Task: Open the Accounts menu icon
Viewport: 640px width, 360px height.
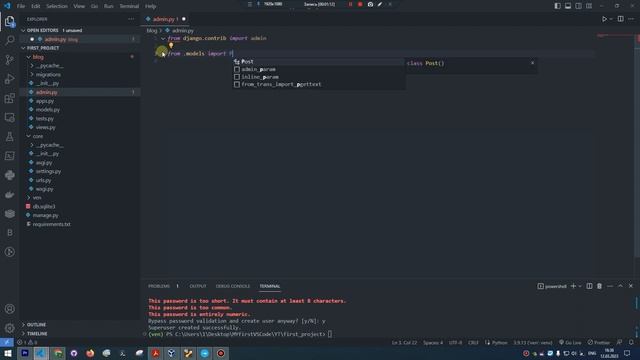Action: coord(9,309)
